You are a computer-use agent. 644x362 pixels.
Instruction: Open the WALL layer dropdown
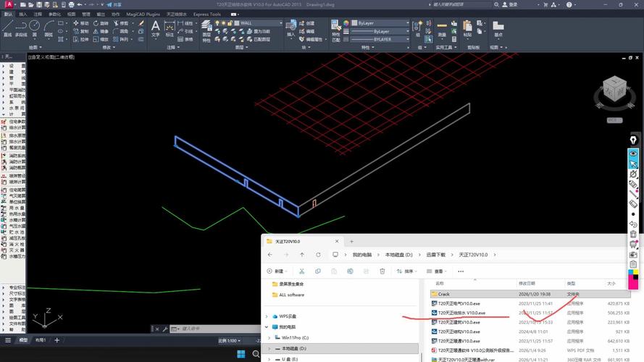click(x=281, y=23)
